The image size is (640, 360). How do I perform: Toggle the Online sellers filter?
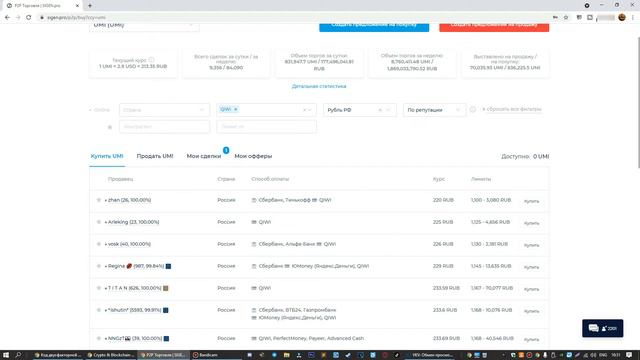pos(100,110)
